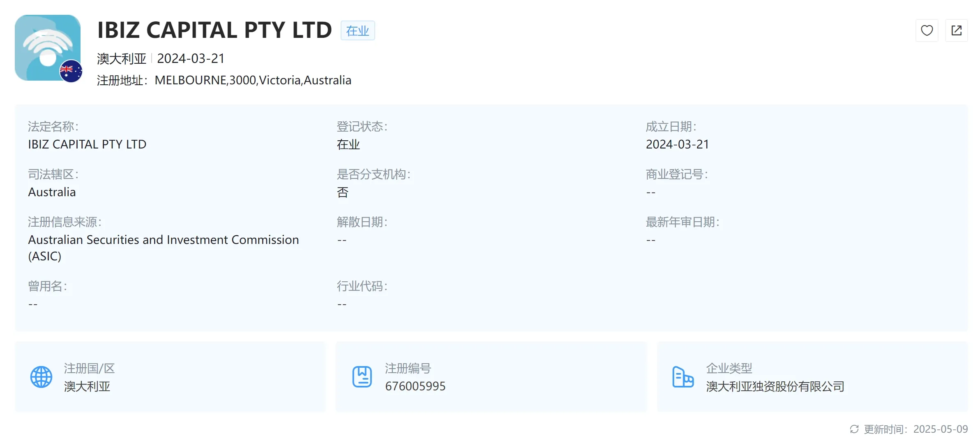Viewport: 980px width, 443px height.
Task: Click the enterprise type building icon
Action: pyautogui.click(x=683, y=377)
